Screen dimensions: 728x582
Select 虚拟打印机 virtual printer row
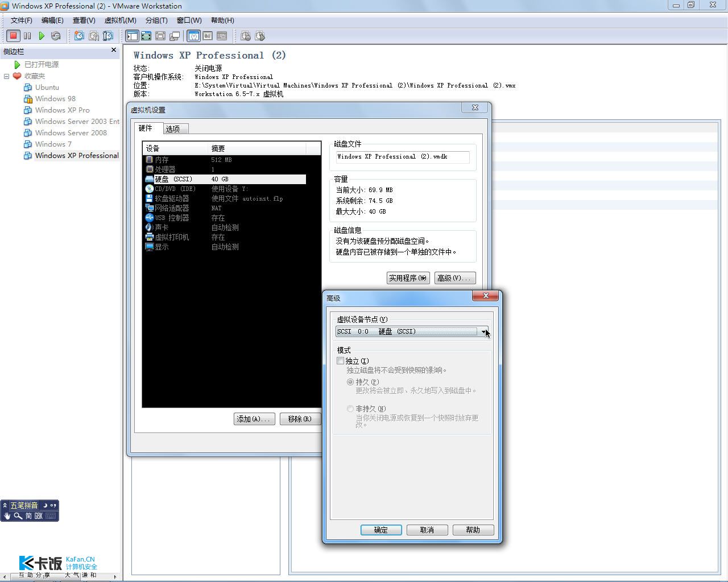pyautogui.click(x=224, y=237)
